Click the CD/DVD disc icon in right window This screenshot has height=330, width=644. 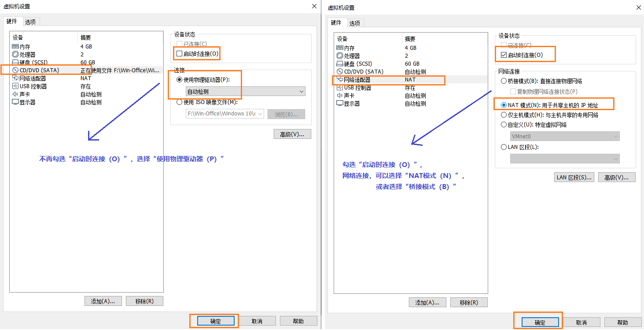340,71
